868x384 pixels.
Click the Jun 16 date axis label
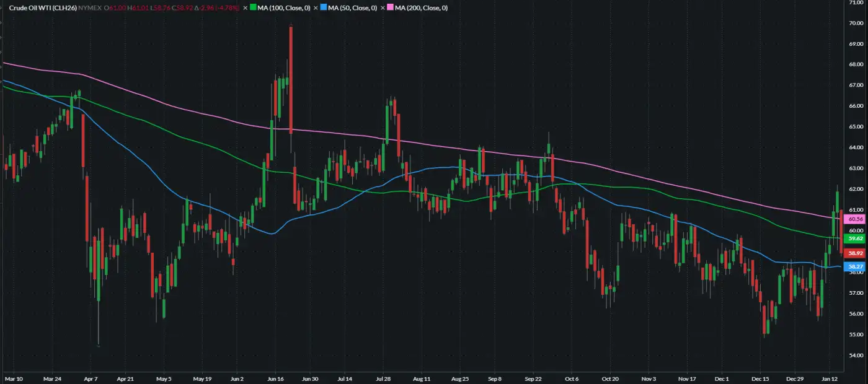[274, 377]
